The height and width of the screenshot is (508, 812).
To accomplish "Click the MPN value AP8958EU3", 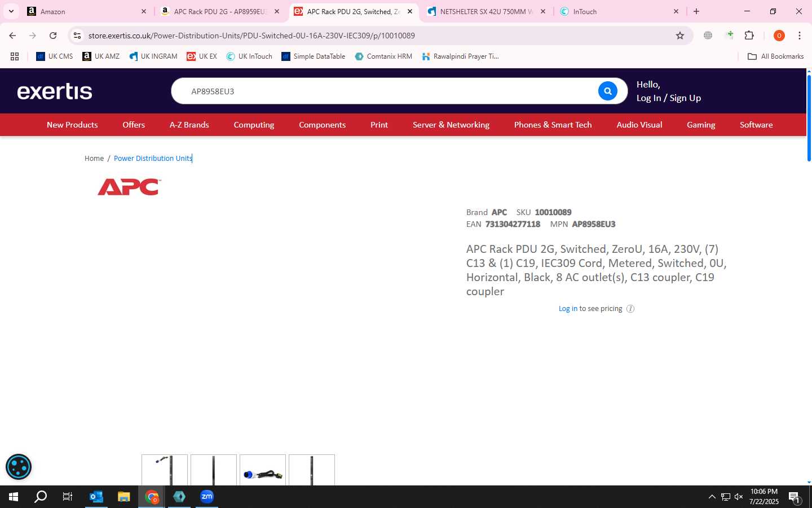I will (x=593, y=224).
